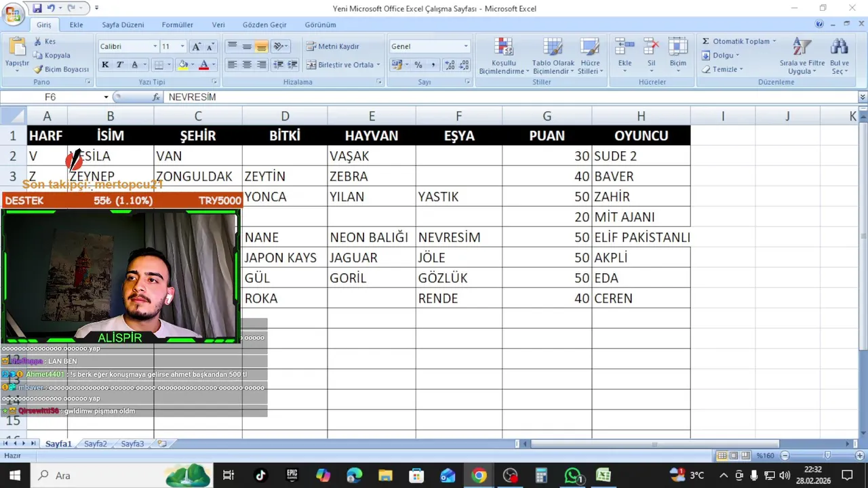Image resolution: width=868 pixels, height=488 pixels.
Task: Open Genel number format dropdown
Action: (466, 46)
